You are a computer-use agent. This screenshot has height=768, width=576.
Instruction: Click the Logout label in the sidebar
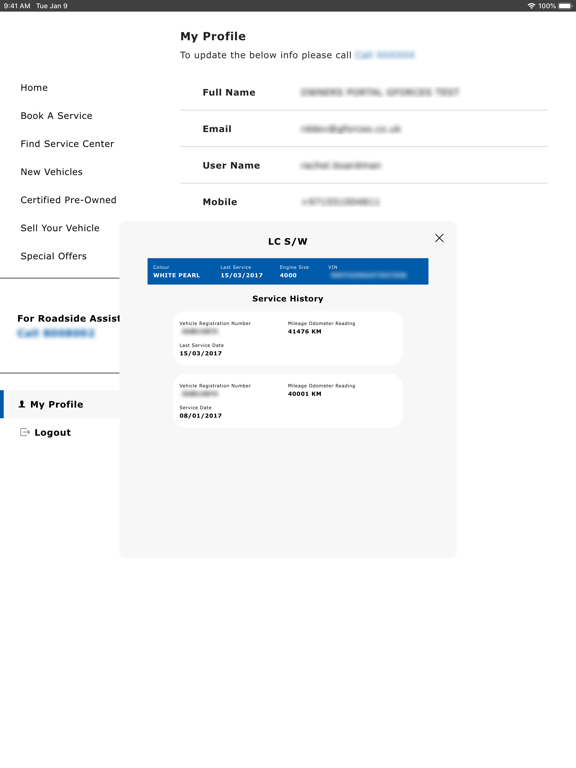coord(52,432)
